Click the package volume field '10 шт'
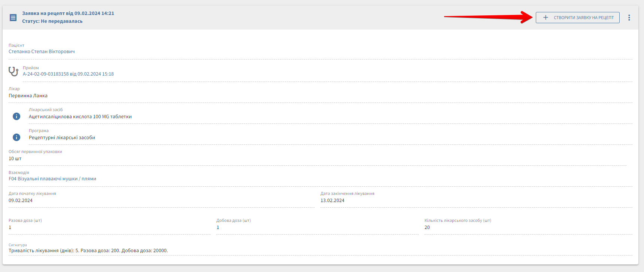The width and height of the screenshot is (644, 272). click(15, 159)
